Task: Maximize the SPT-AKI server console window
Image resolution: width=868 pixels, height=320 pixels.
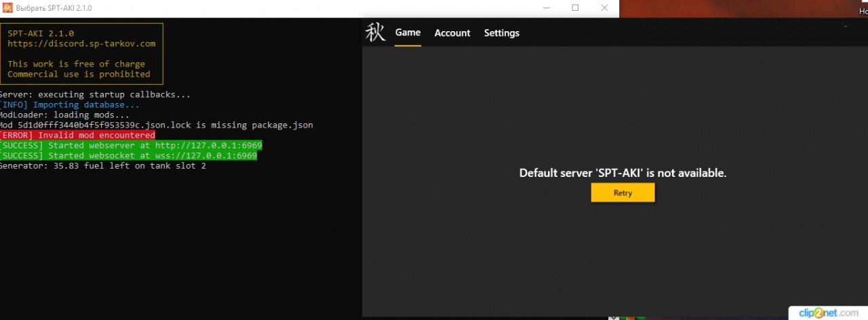Action: pyautogui.click(x=575, y=8)
